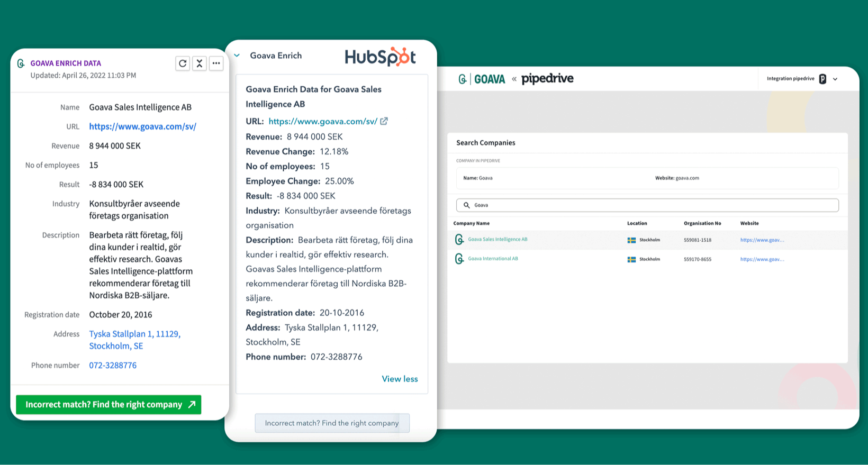The image size is (868, 465).
Task: Click the name Goava Sales Intelligence AB in left panel
Action: tap(140, 107)
